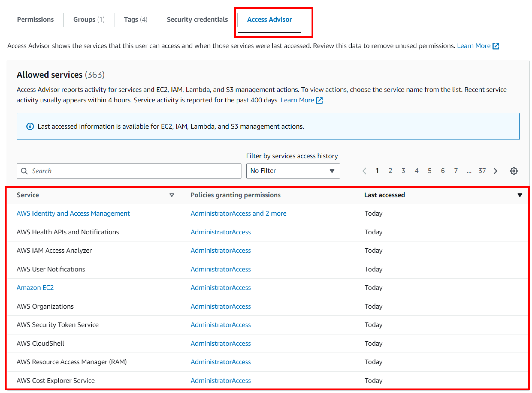The height and width of the screenshot is (393, 532).
Task: Open the No Filter dropdown
Action: point(293,171)
